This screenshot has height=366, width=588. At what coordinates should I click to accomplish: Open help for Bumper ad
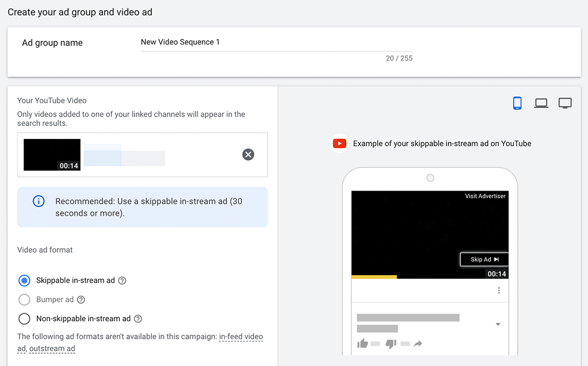point(81,300)
